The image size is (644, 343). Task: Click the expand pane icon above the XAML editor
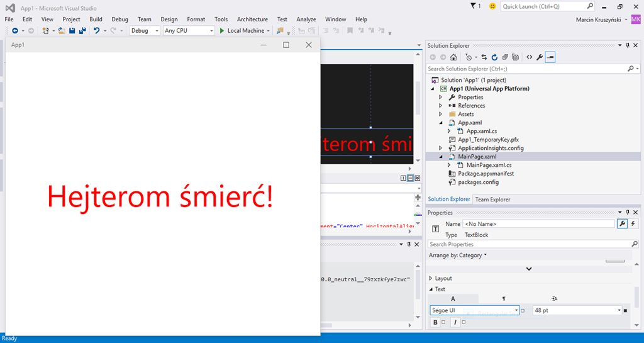tap(418, 178)
